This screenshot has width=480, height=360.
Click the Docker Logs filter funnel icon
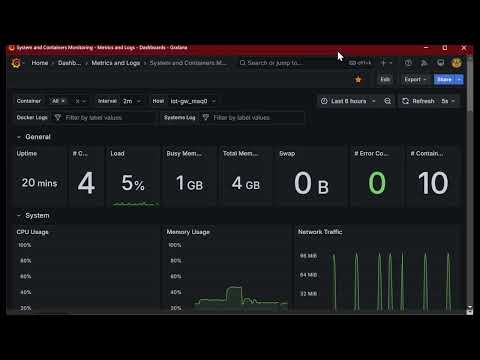(58, 117)
